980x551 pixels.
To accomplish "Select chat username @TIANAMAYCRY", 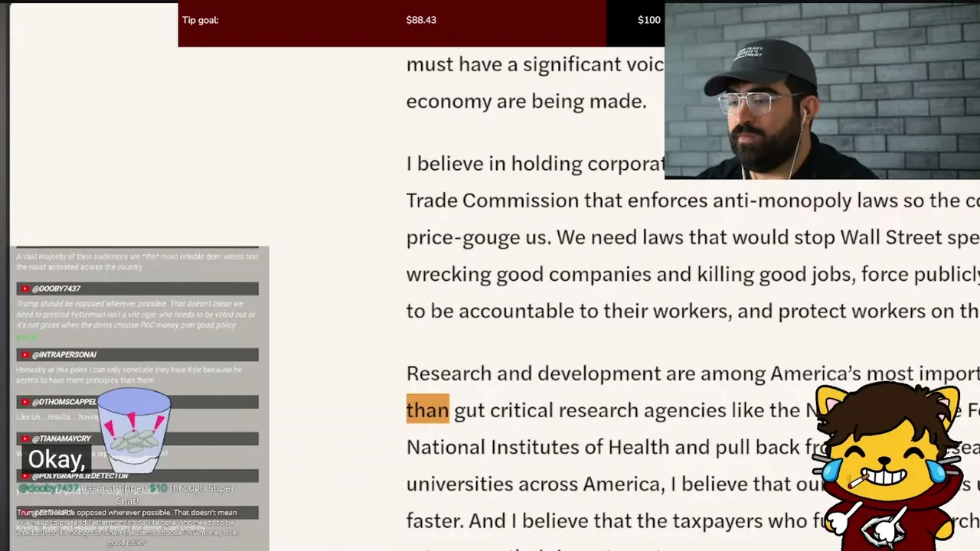I will point(61,439).
